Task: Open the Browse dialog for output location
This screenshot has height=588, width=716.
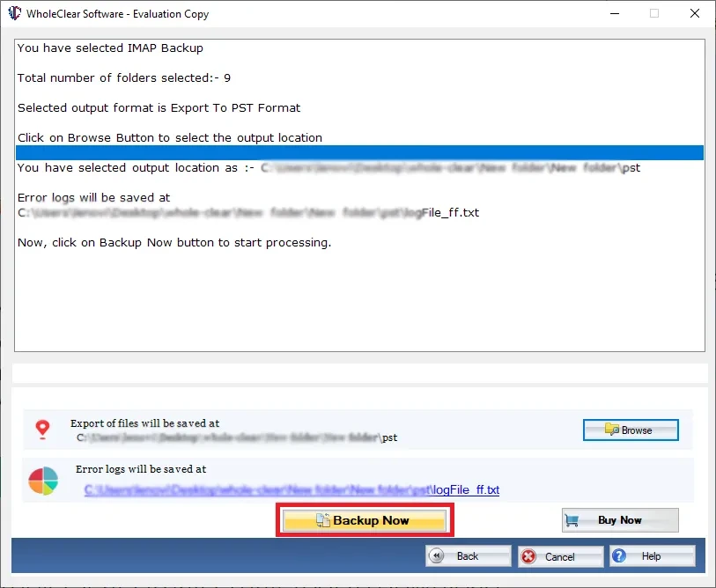Action: click(x=631, y=430)
